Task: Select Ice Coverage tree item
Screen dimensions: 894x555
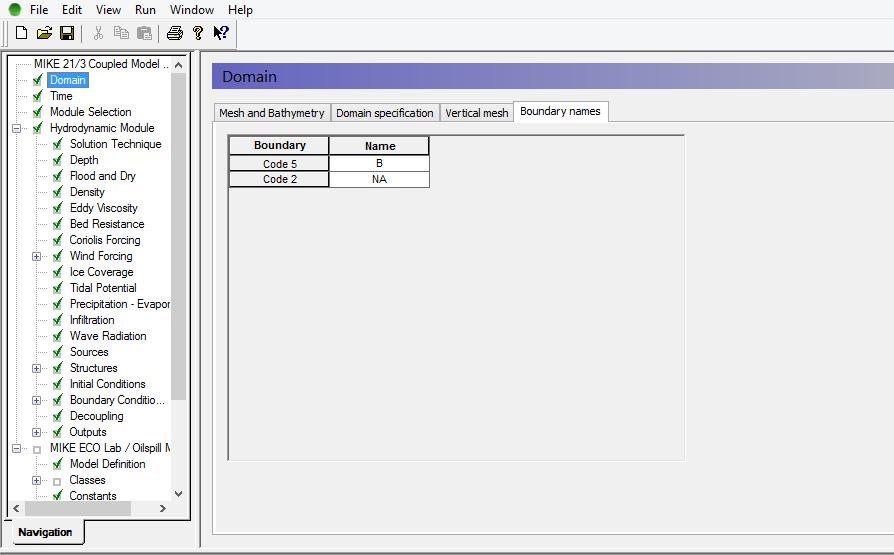Action: pyautogui.click(x=101, y=272)
